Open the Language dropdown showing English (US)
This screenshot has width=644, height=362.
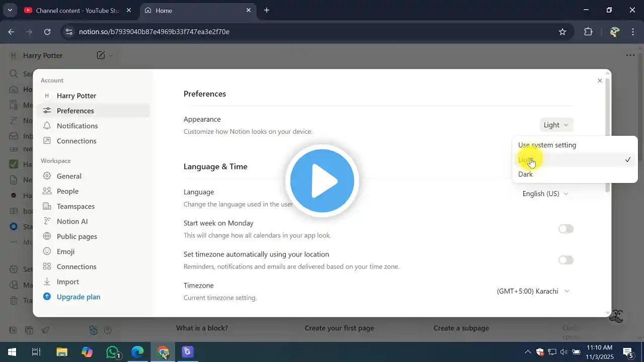point(545,194)
